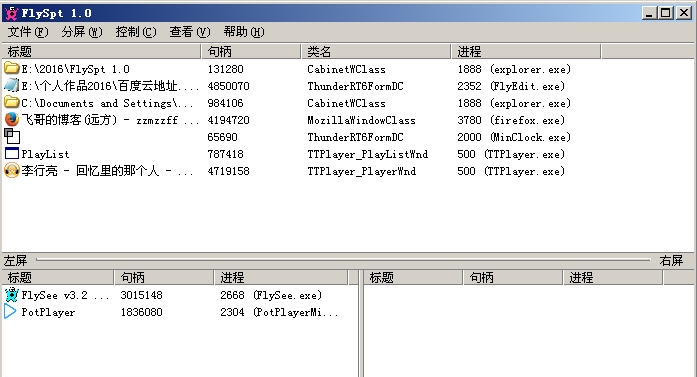Click right screen 标题 column header
Viewport: 697px width, 377px height.
[413, 277]
